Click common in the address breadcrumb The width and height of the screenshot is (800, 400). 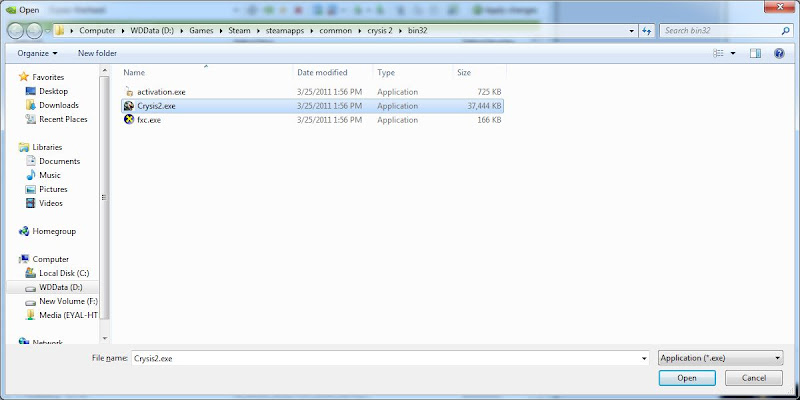[x=336, y=31]
